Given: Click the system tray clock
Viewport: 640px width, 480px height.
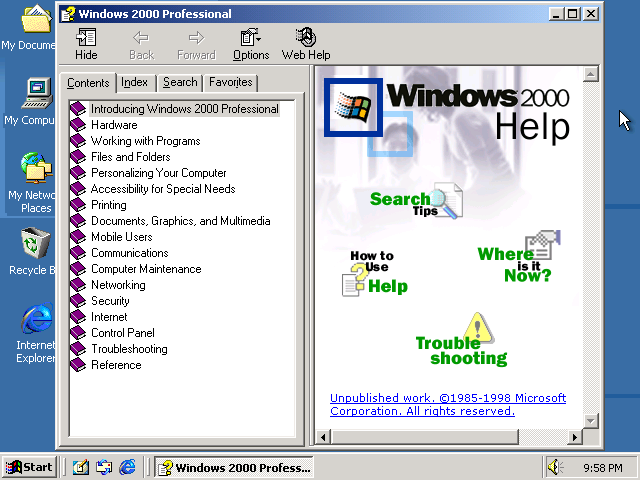Looking at the screenshot, I should click(602, 468).
